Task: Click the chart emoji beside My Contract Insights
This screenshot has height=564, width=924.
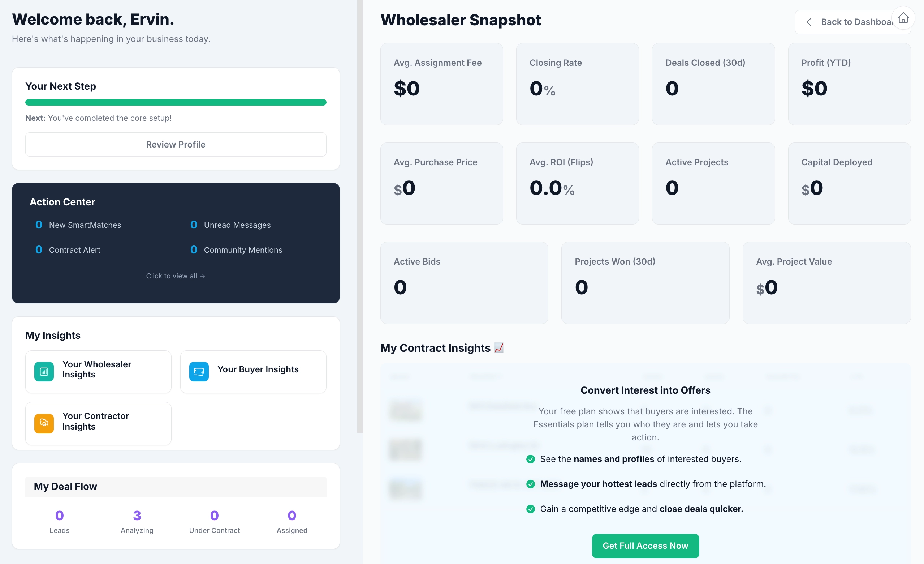Action: point(498,348)
